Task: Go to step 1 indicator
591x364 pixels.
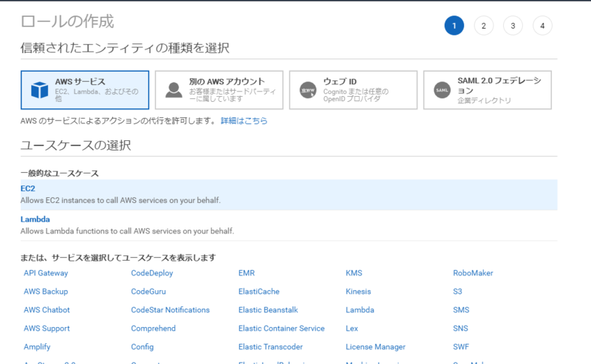Action: [454, 26]
